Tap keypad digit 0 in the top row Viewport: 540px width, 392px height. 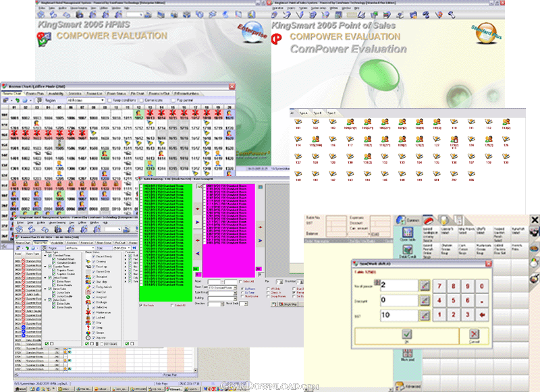[481, 285]
